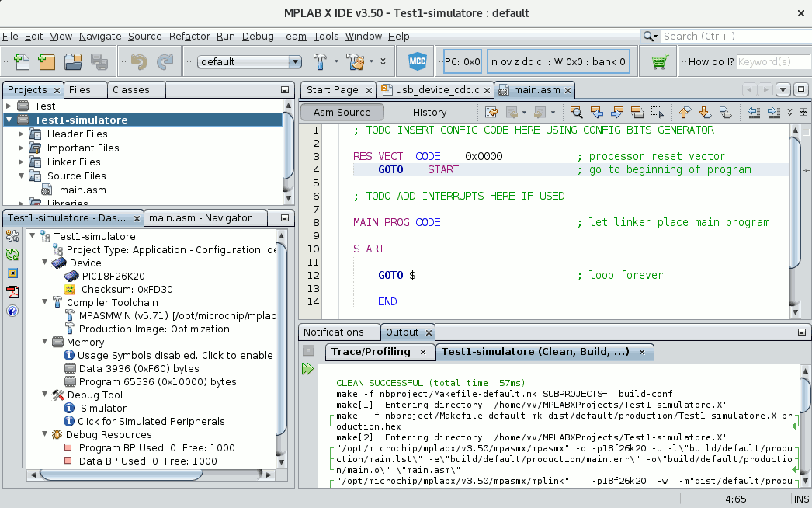Screen dimensions: 812x508
Task: Collapse the Source Files folder
Action: coord(21,176)
